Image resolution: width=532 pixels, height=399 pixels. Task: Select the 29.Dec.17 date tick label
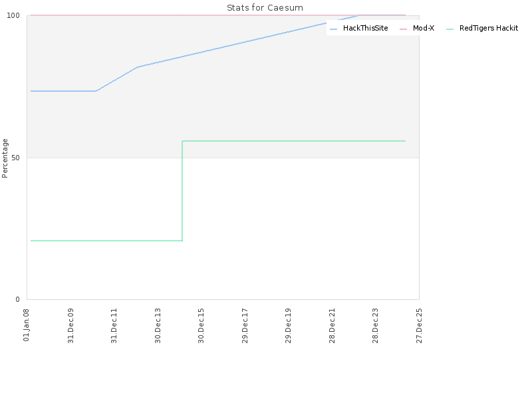point(245,326)
